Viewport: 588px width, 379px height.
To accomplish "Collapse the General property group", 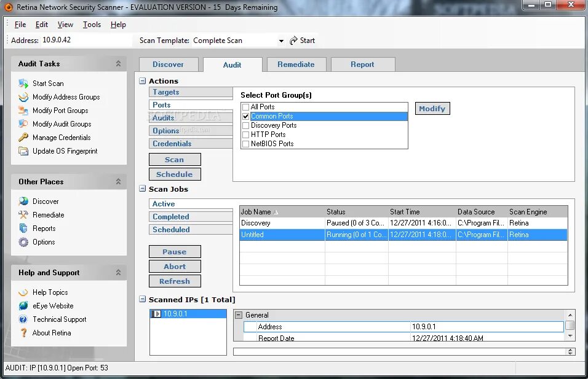I will coord(239,315).
